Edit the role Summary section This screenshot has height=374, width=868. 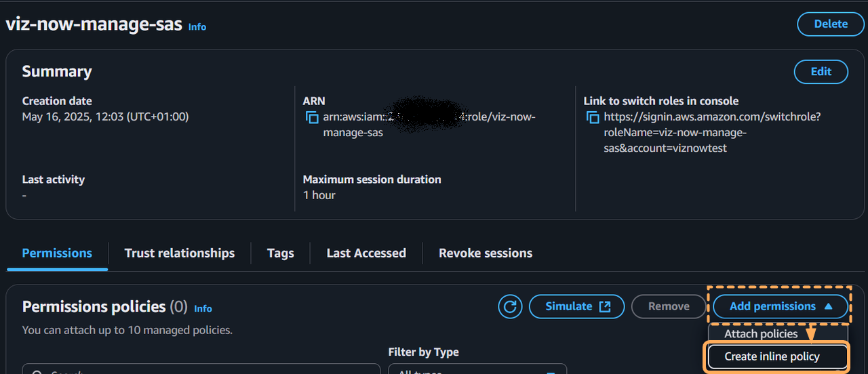pos(821,72)
